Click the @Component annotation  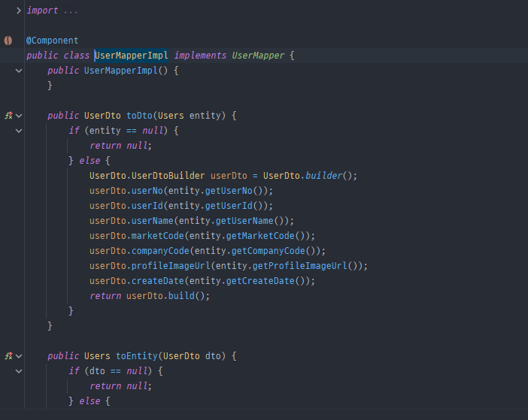[52, 41]
